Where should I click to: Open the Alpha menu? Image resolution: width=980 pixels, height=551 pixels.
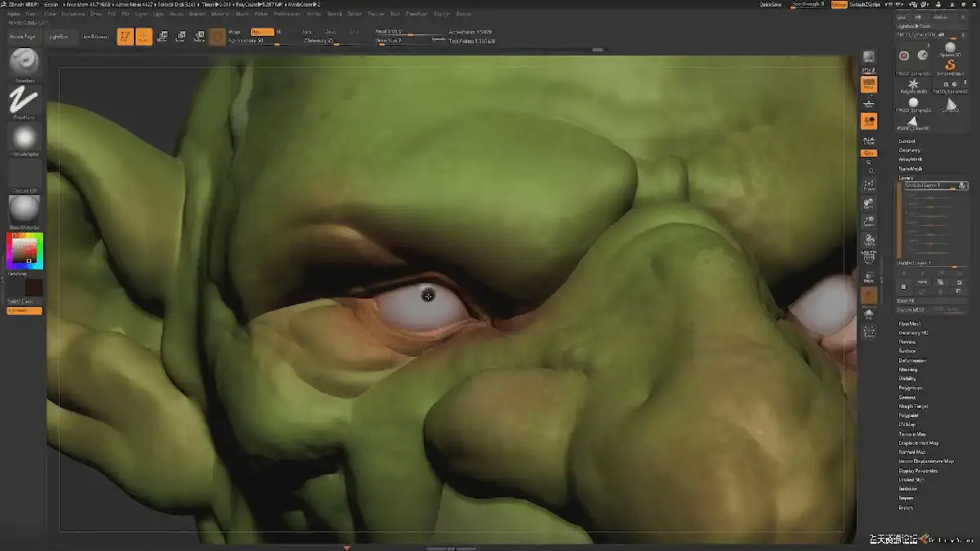pyautogui.click(x=13, y=14)
